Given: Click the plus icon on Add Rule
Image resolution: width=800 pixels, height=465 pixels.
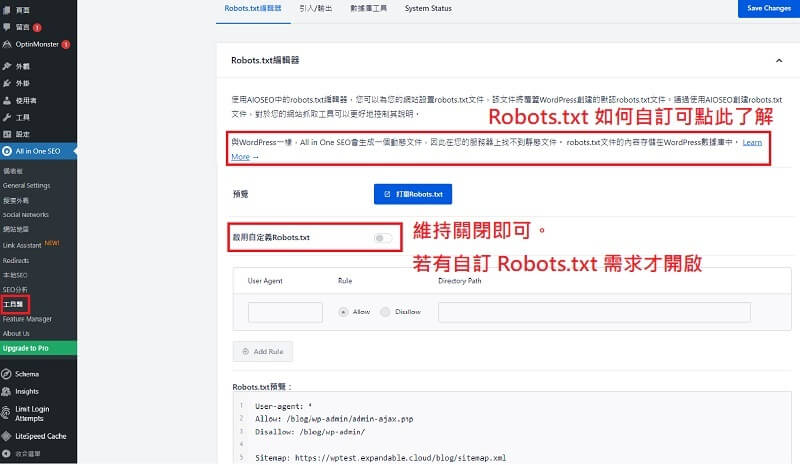Looking at the screenshot, I should click(245, 352).
